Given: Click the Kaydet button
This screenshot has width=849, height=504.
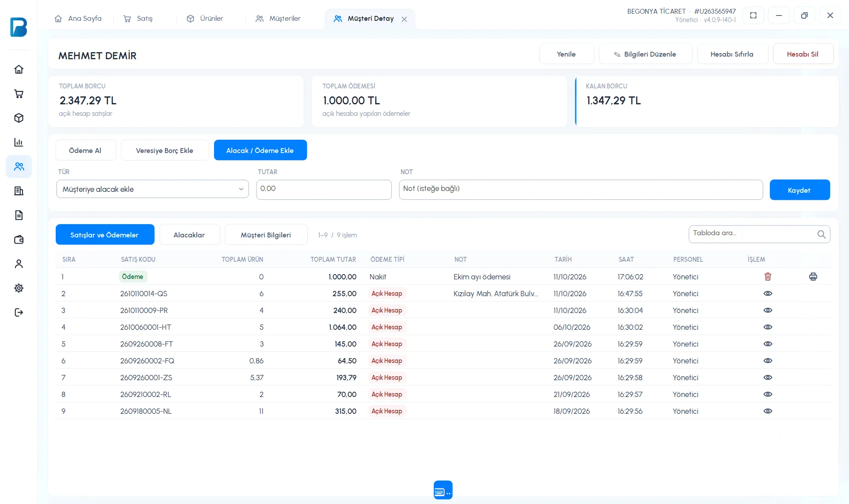Looking at the screenshot, I should 799,190.
